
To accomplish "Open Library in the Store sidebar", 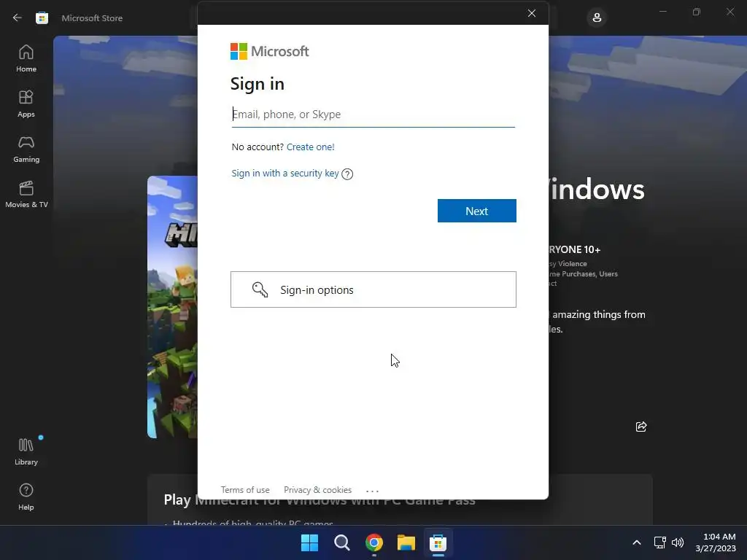I will tap(26, 451).
